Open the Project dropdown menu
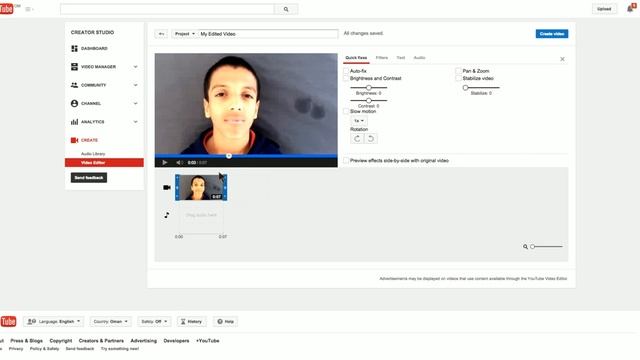The width and height of the screenshot is (640, 360). coord(184,34)
